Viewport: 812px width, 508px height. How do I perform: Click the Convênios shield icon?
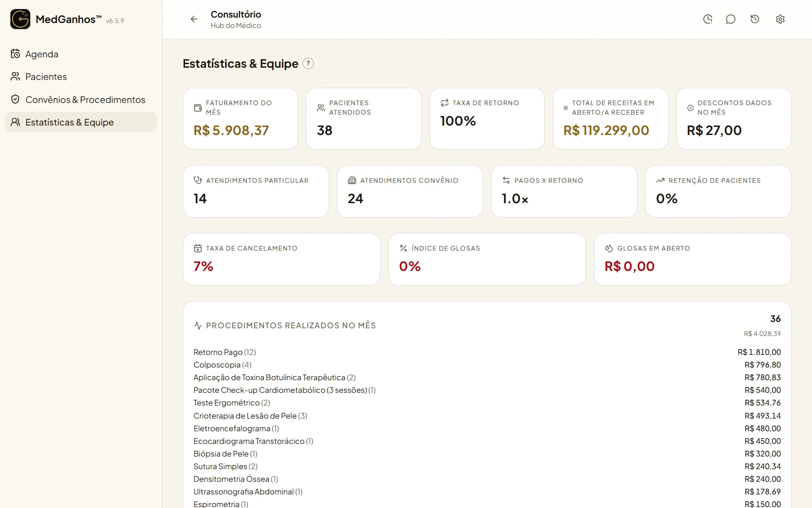[15, 99]
